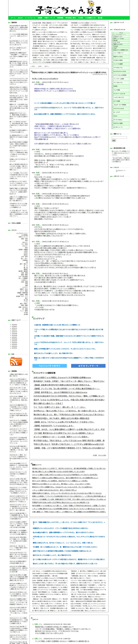Select 用語集 in the navigation bar
Viewport: 138px width, 644px height.
(40, 18)
